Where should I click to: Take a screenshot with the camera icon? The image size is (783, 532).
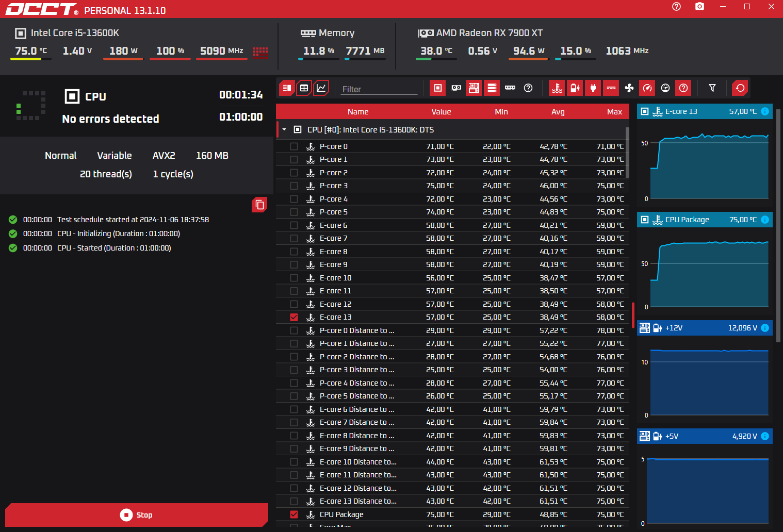click(x=699, y=7)
